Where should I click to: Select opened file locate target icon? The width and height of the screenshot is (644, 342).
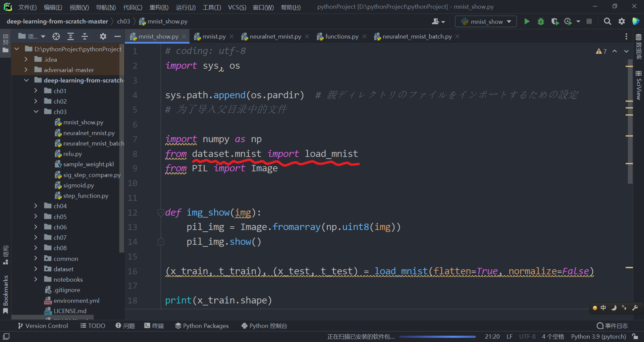tap(56, 36)
